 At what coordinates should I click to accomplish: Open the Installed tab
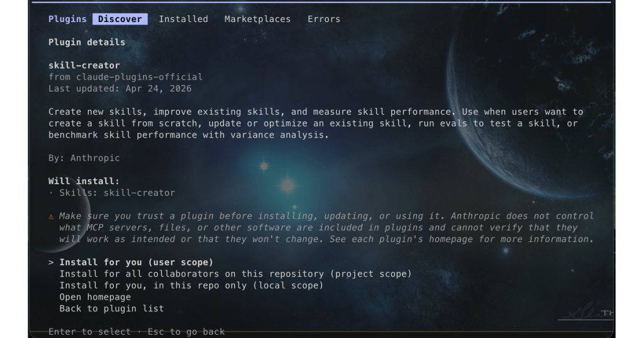pyautogui.click(x=183, y=19)
